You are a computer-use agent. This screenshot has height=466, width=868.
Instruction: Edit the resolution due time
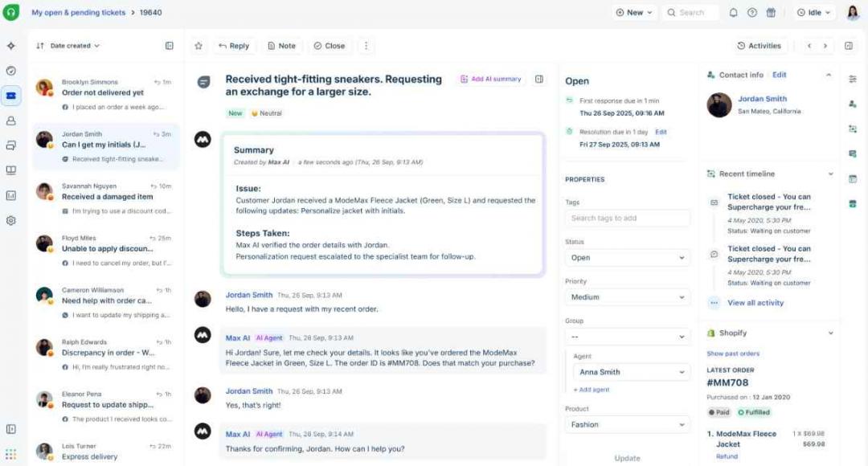[x=661, y=133]
